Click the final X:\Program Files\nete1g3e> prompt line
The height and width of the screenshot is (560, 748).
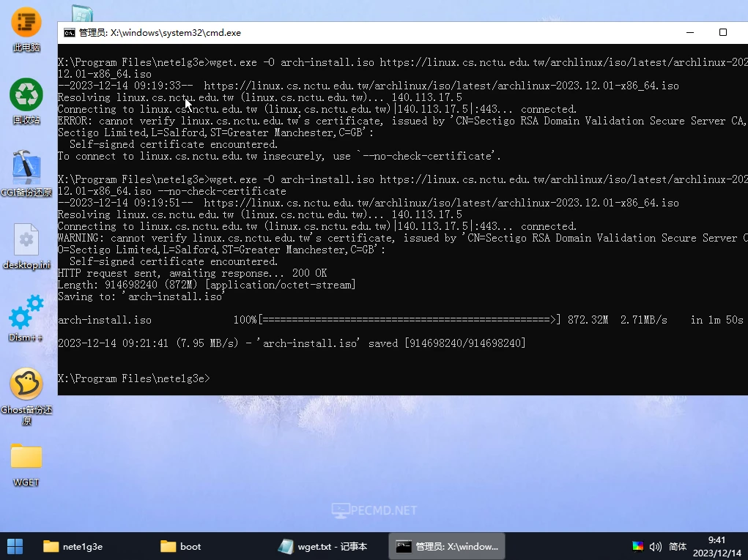point(133,378)
